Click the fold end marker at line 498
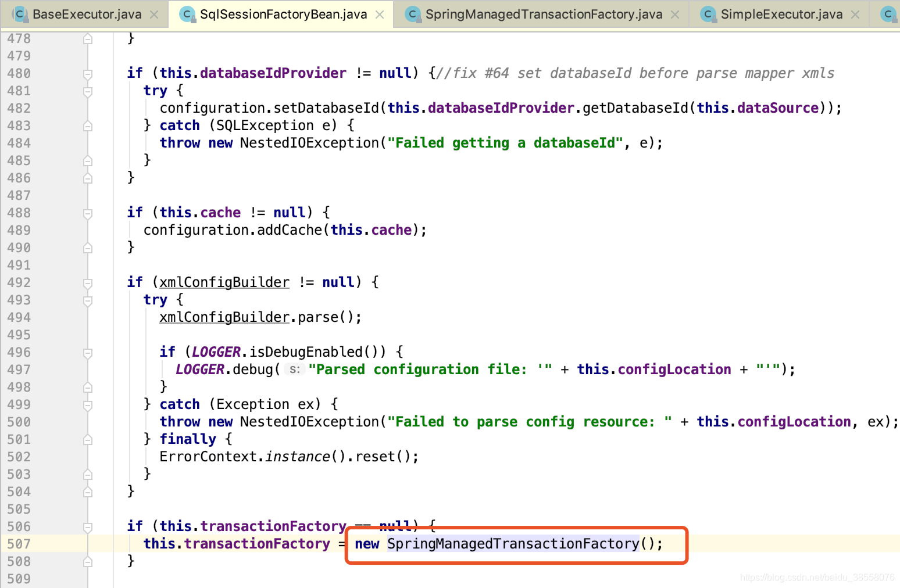The width and height of the screenshot is (900, 588). click(88, 388)
